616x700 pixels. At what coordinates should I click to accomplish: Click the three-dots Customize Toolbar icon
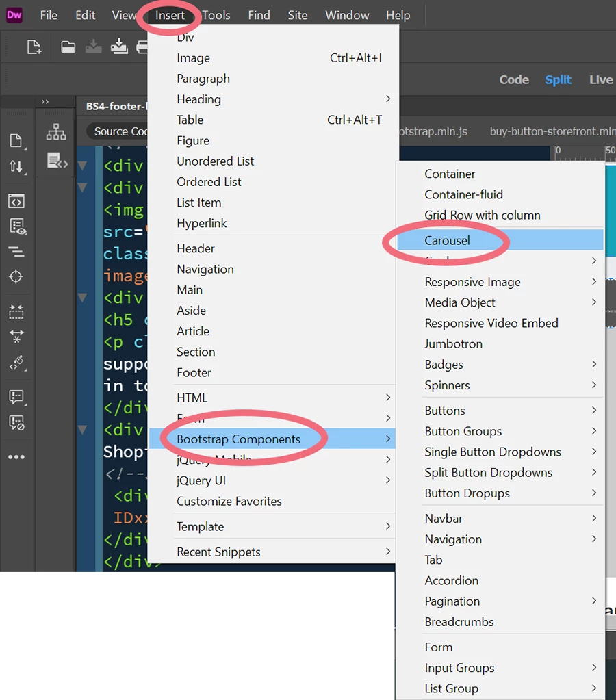pos(16,456)
